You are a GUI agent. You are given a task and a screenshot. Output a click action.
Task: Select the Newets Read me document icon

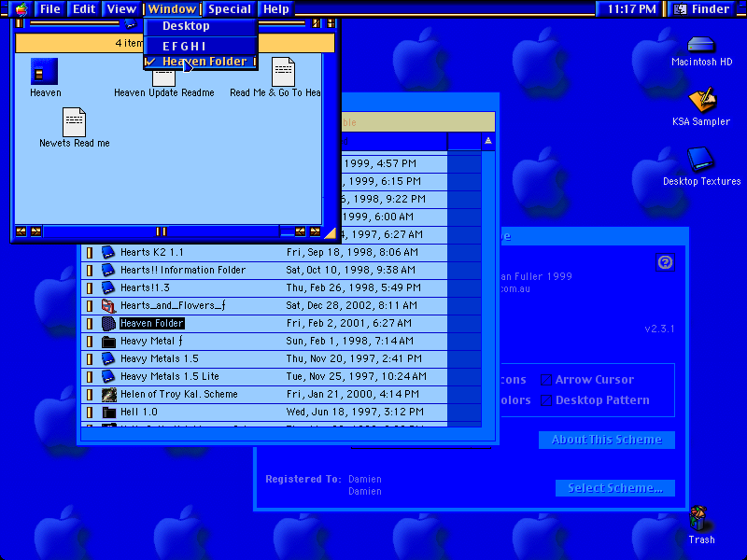pyautogui.click(x=75, y=122)
